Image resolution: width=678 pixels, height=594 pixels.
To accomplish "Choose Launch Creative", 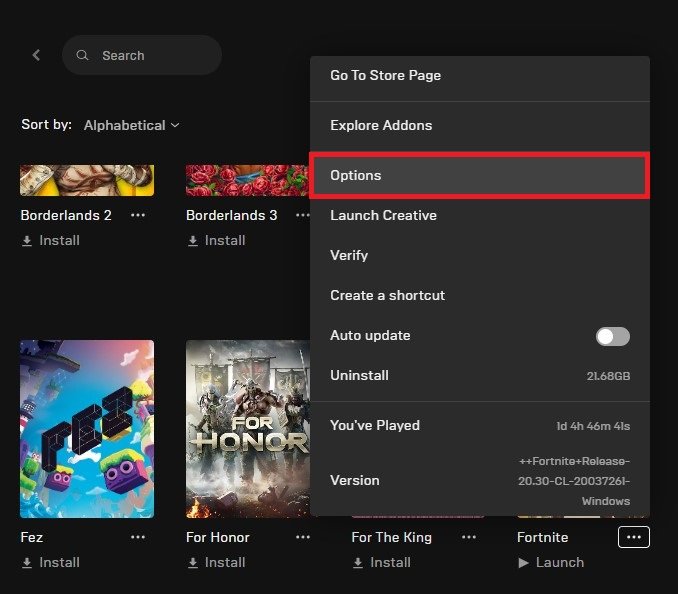I will [480, 215].
